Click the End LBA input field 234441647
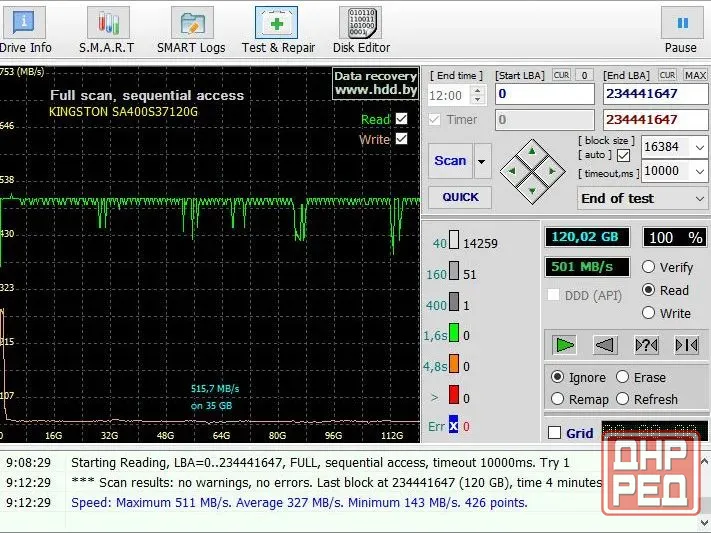711x533 pixels. pyautogui.click(x=655, y=94)
